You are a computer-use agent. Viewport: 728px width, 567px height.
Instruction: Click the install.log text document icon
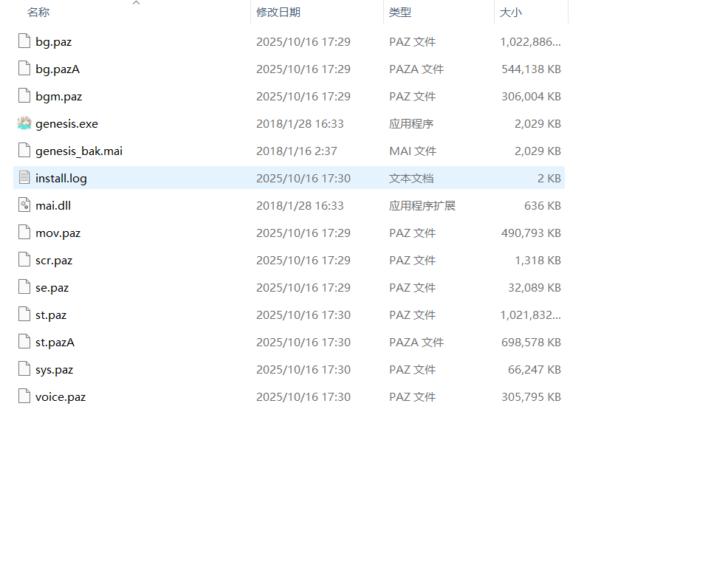24,179
